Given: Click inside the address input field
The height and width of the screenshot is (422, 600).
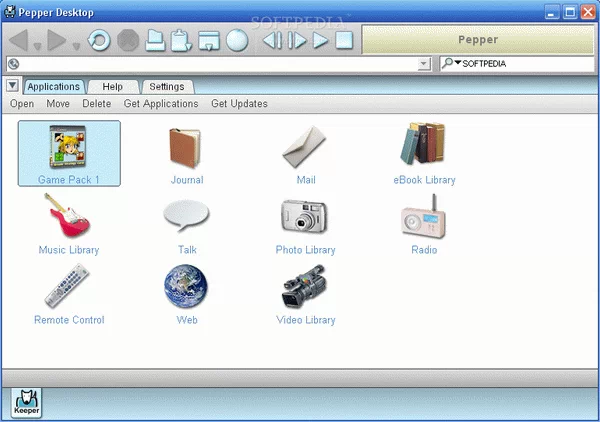Looking at the screenshot, I should pyautogui.click(x=218, y=64).
